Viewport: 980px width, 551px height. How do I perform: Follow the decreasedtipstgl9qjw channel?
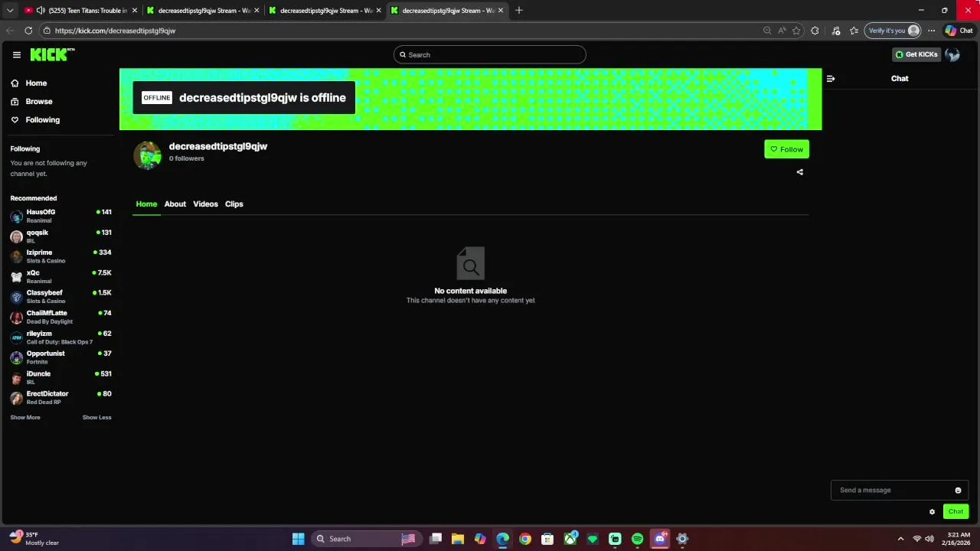pyautogui.click(x=786, y=149)
